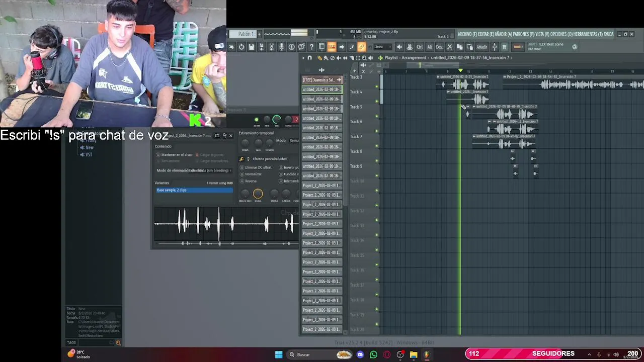Open Discord from taskbar
The width and height of the screenshot is (644, 362).
(360, 354)
